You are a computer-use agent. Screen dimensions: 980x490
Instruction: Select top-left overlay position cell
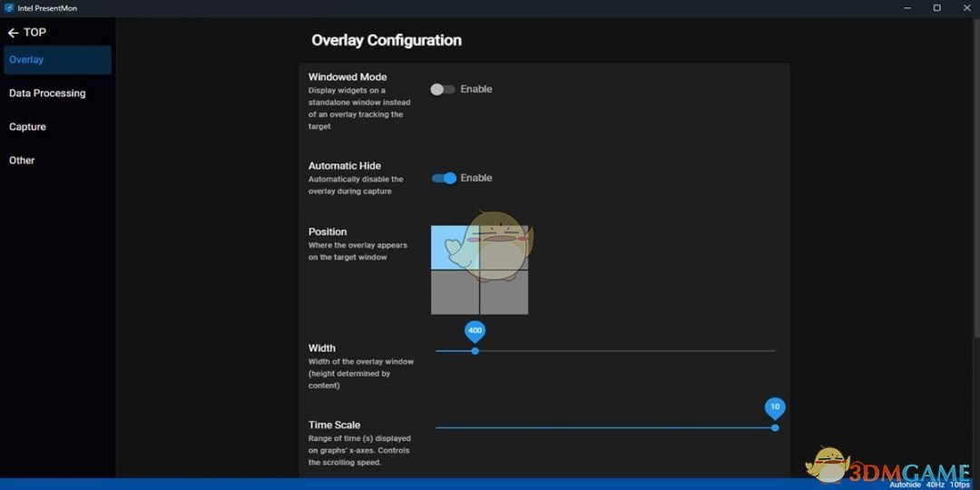[x=455, y=248]
